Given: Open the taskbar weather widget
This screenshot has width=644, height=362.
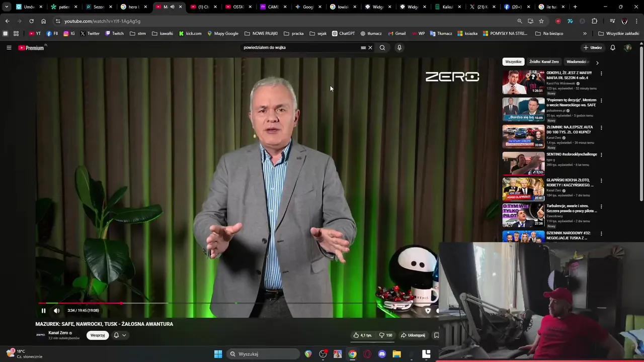Looking at the screenshot, I should [24, 354].
